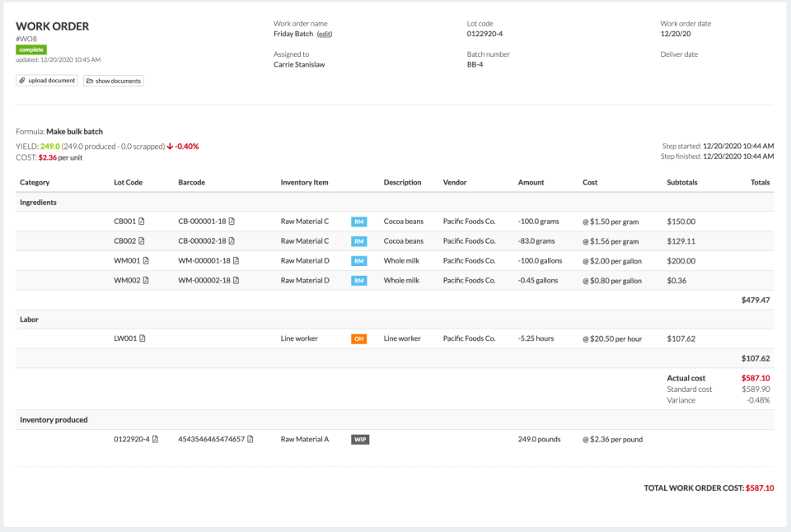Click document icon next to WM001

click(146, 260)
